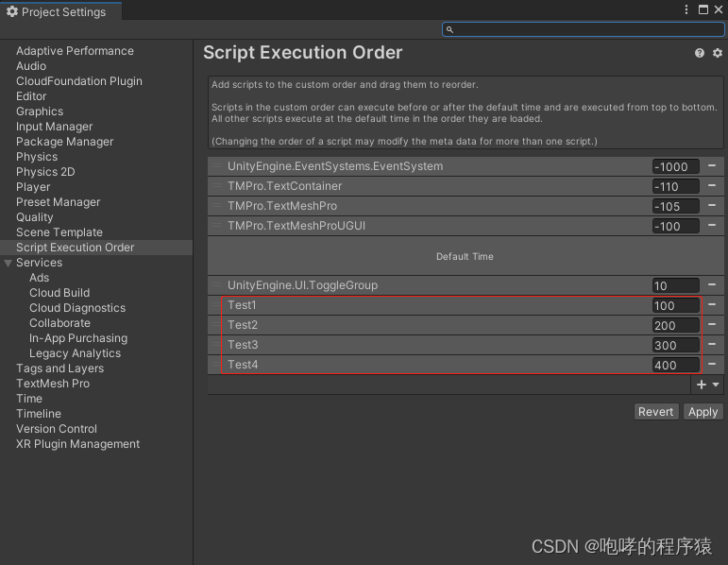Viewport: 728px width, 565px height.
Task: Edit the TextMeshPro order value -105
Action: point(675,206)
